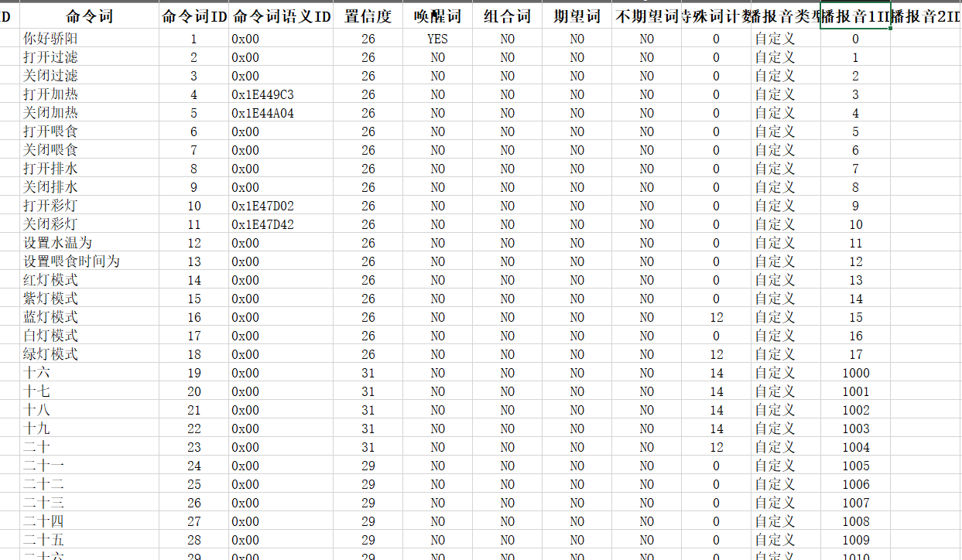Select the 命令词ID header cell
This screenshot has width=962, height=560.
(194, 17)
